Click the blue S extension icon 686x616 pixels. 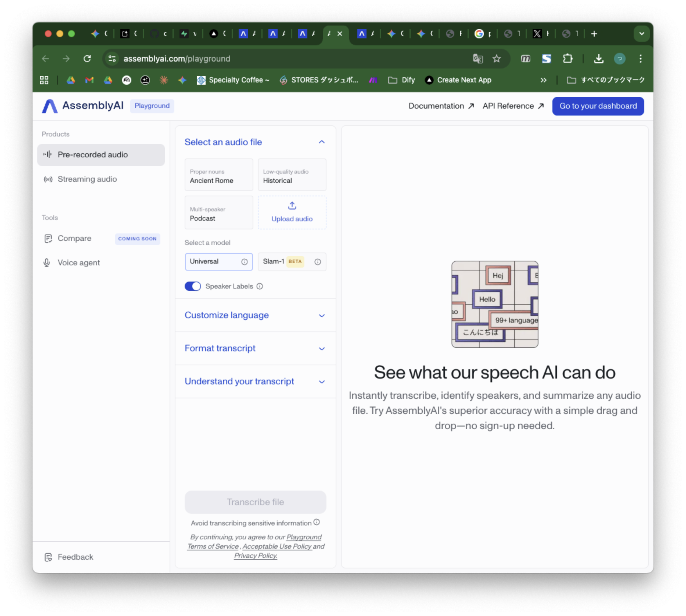pyautogui.click(x=546, y=59)
